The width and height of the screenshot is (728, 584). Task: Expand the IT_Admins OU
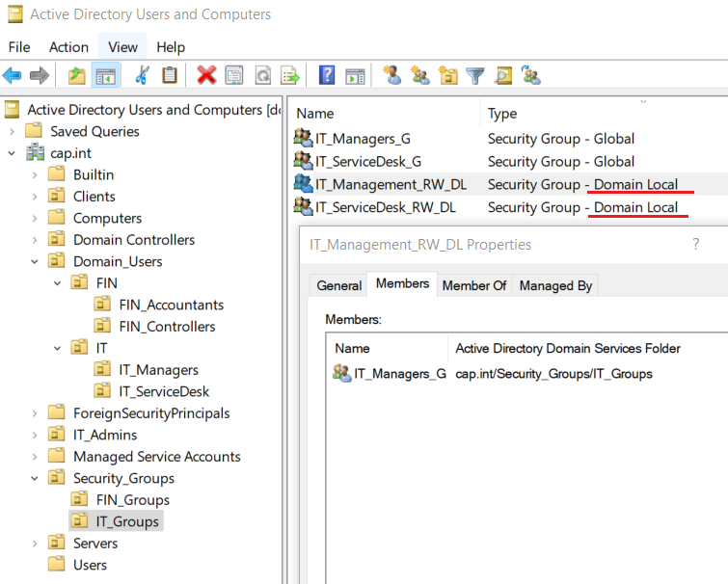click(35, 435)
